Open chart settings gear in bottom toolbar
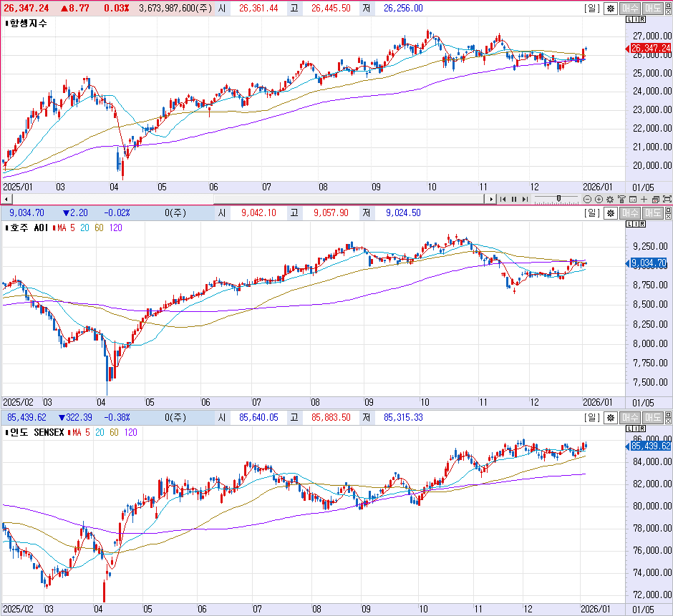This screenshot has height=616, width=673. 610,199
